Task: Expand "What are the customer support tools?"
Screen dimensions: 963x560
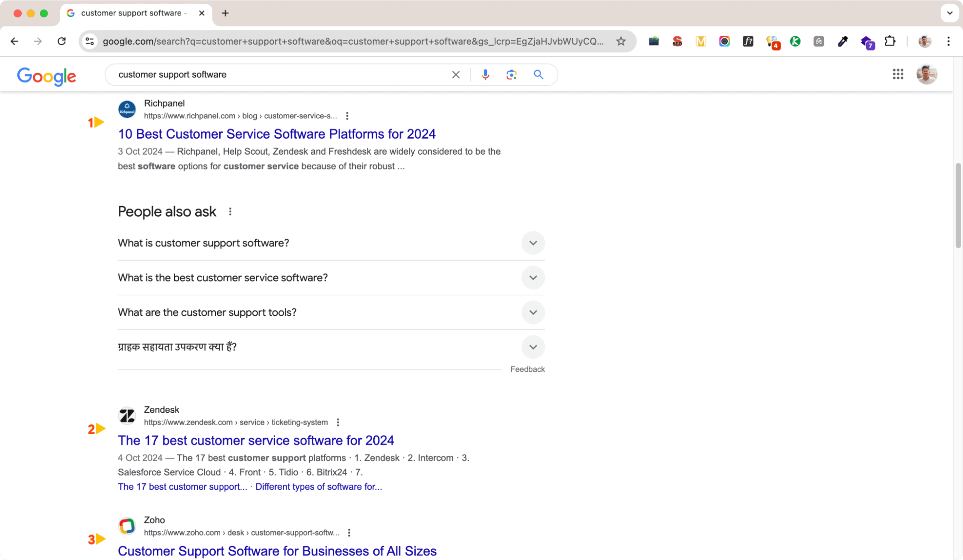Action: [533, 312]
